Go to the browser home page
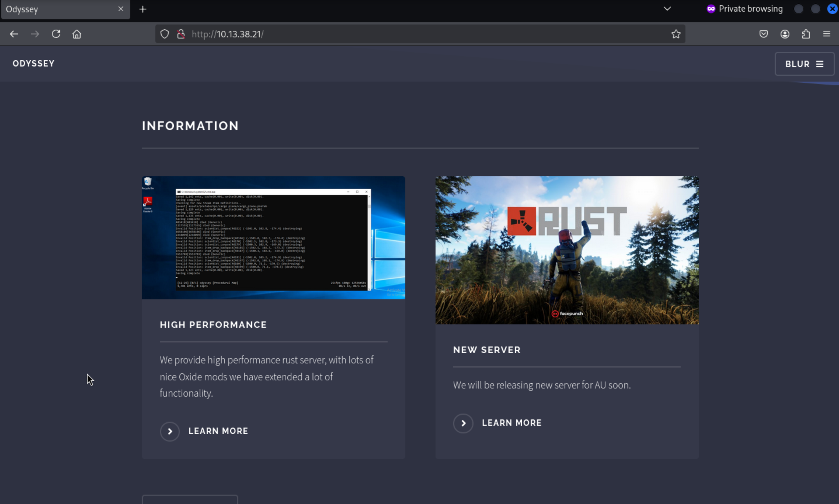The height and width of the screenshot is (504, 839). click(77, 34)
